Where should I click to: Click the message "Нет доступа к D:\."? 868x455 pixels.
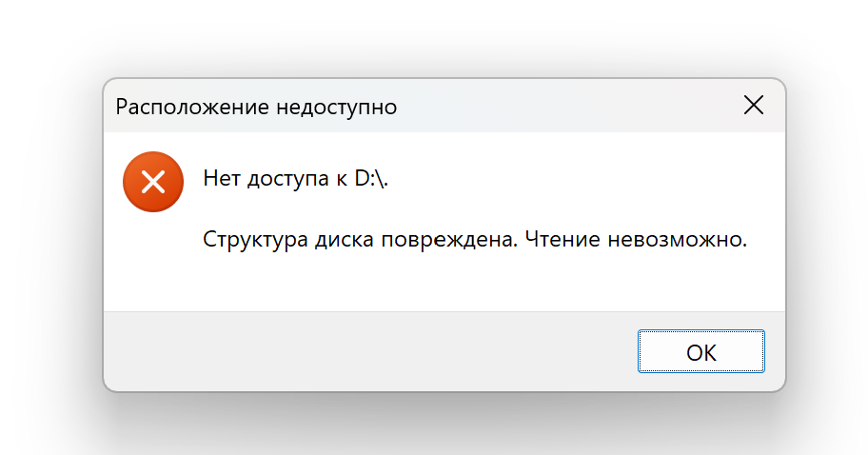[x=296, y=179]
